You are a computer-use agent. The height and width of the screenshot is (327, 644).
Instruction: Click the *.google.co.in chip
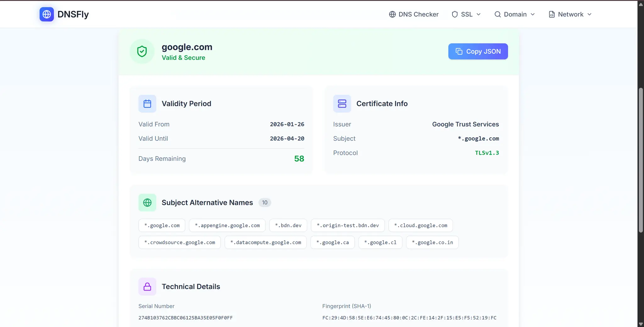pos(432,242)
